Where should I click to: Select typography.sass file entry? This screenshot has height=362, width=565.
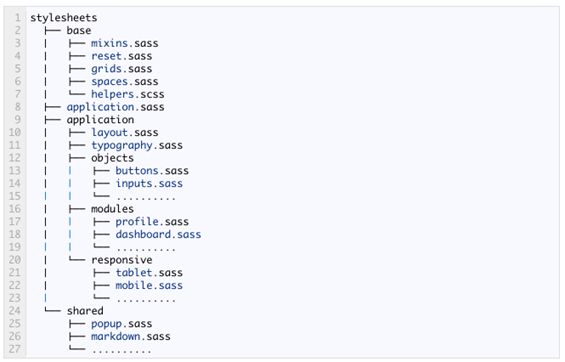[x=137, y=145]
